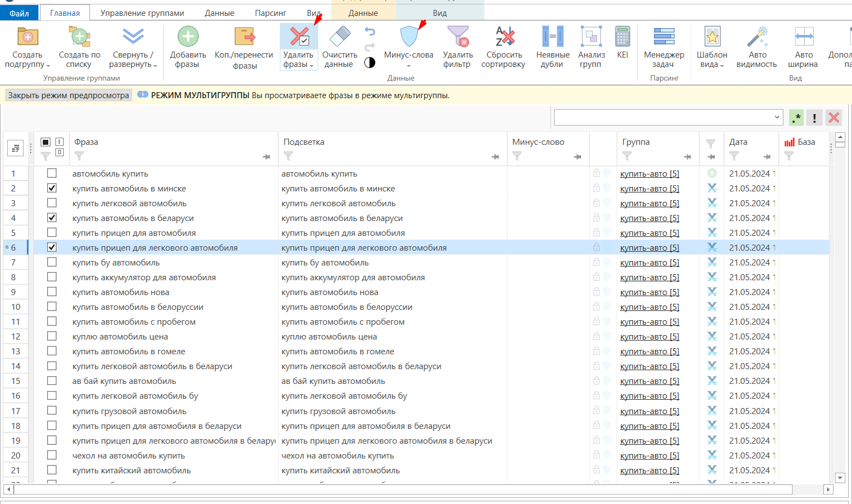Click Удалить фильтр funnel icon
Image resolution: width=852 pixels, height=504 pixels.
[x=458, y=37]
